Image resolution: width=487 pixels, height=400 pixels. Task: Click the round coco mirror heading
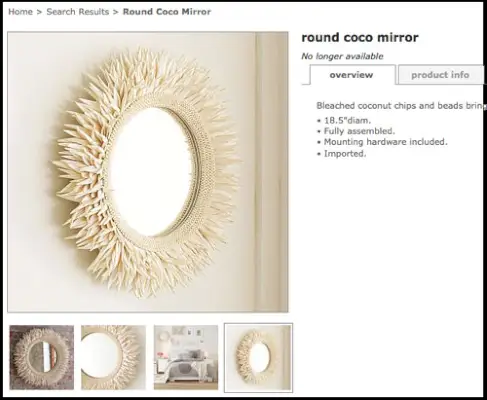coord(360,37)
